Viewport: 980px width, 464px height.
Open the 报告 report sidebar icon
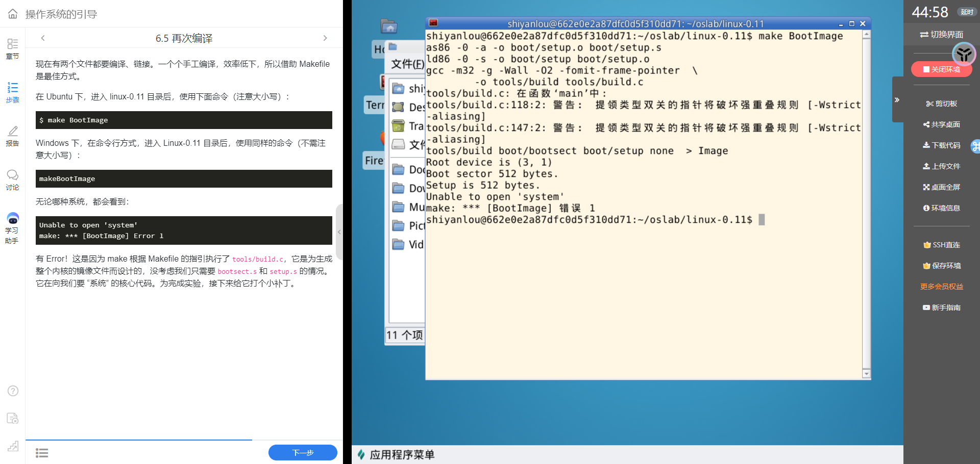pyautogui.click(x=12, y=136)
